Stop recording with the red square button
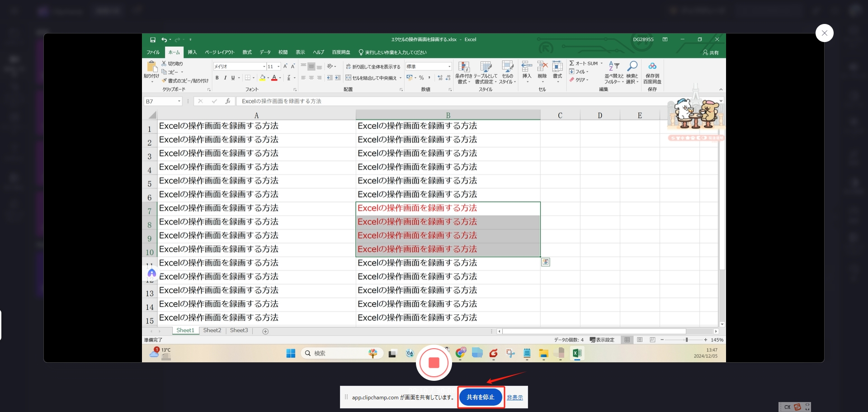Screen dimensions: 868x412 pyautogui.click(x=434, y=363)
